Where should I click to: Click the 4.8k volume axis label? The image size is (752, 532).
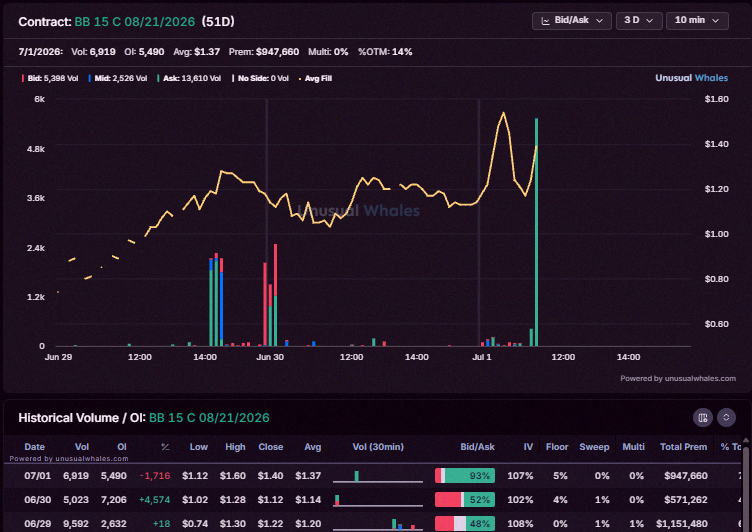click(35, 149)
